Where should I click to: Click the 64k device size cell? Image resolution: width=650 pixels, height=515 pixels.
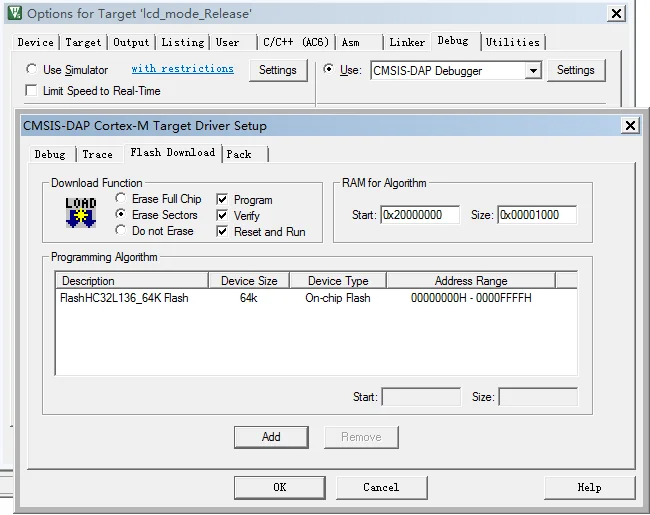point(248,298)
